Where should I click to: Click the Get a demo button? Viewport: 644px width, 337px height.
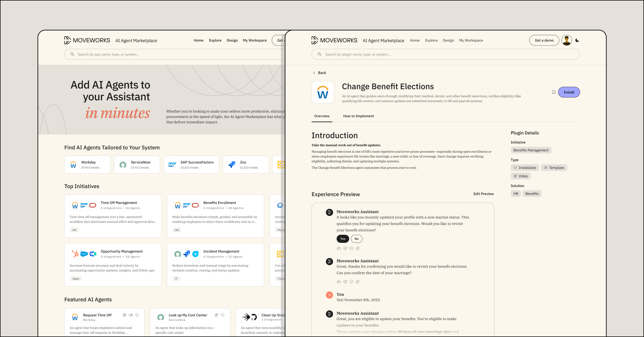tap(544, 41)
